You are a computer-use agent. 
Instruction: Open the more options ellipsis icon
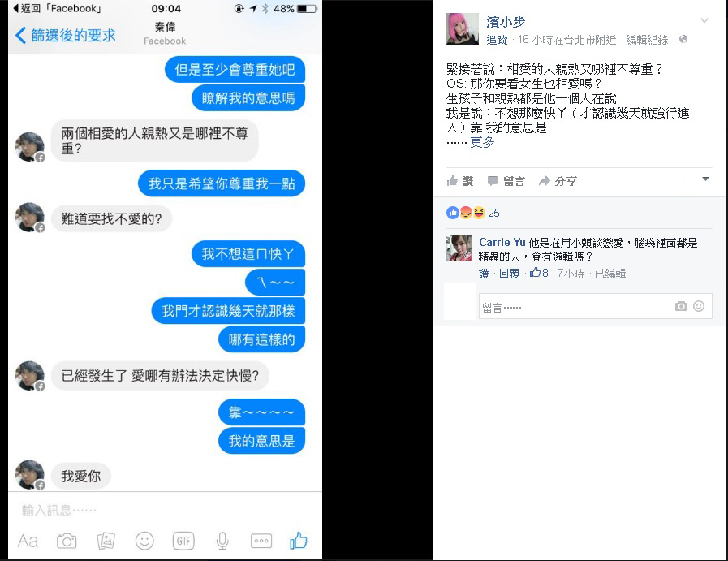(261, 541)
